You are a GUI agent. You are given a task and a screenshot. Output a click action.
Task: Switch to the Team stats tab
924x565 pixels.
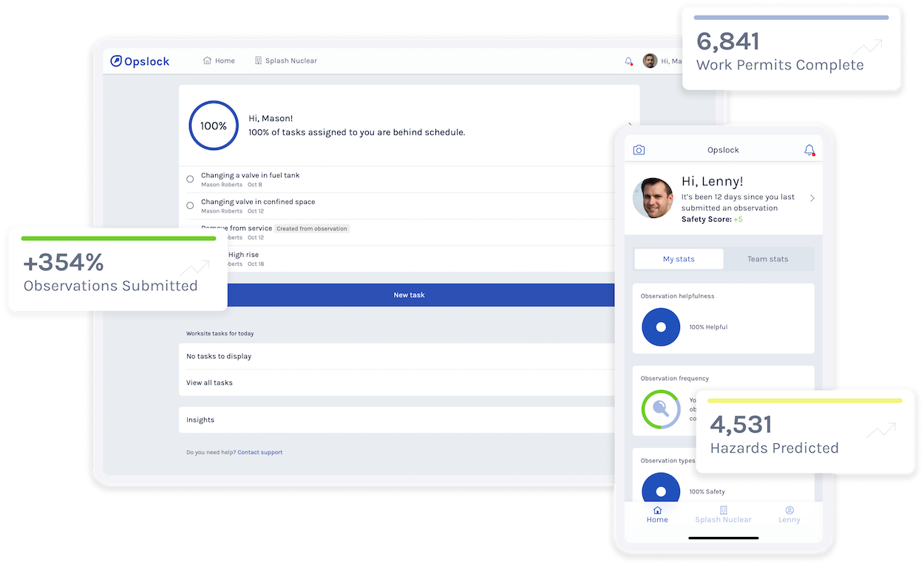click(767, 259)
